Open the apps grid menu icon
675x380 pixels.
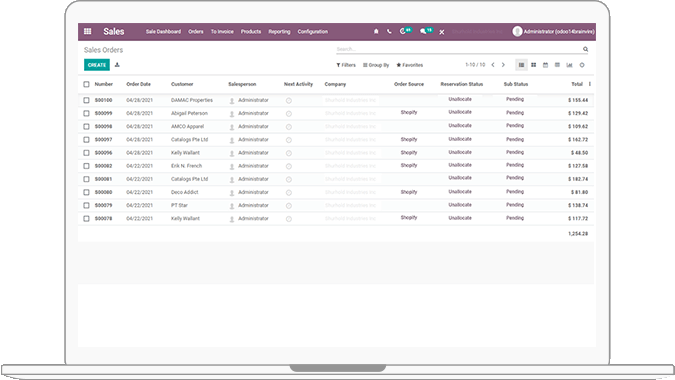[87, 31]
